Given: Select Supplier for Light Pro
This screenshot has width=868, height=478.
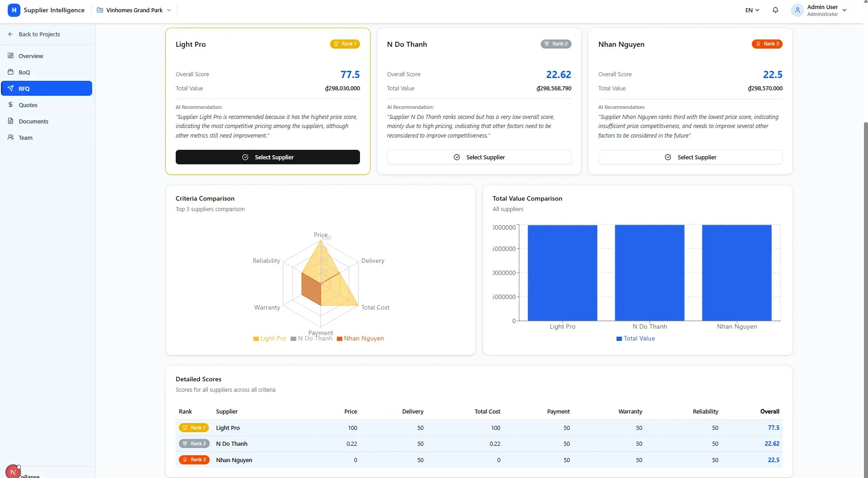Looking at the screenshot, I should pos(267,157).
